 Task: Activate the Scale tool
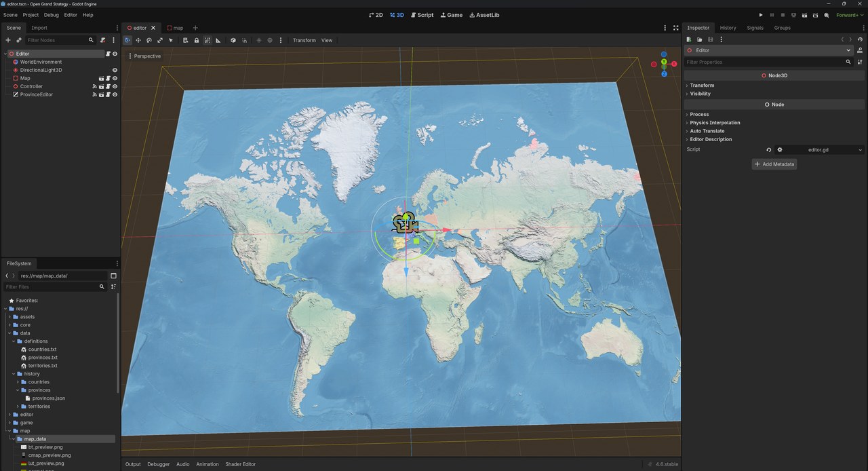pos(161,40)
